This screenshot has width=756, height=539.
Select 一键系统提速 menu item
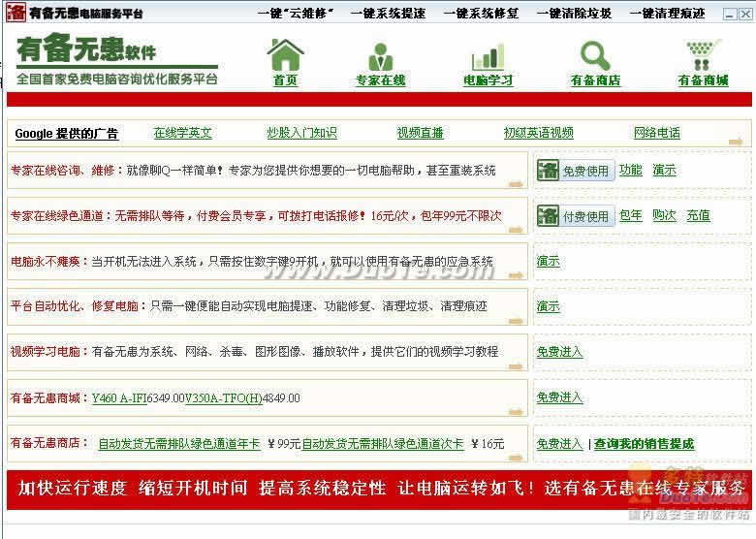coord(388,13)
